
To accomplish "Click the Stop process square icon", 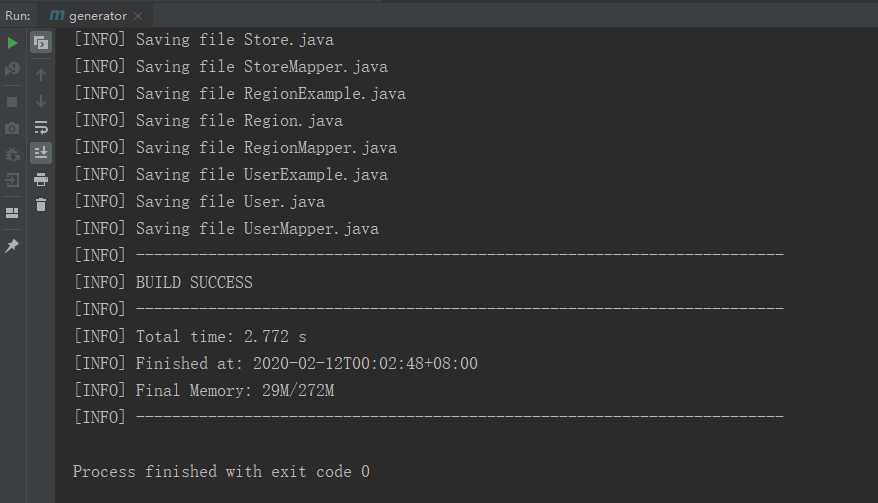I will click(x=12, y=102).
